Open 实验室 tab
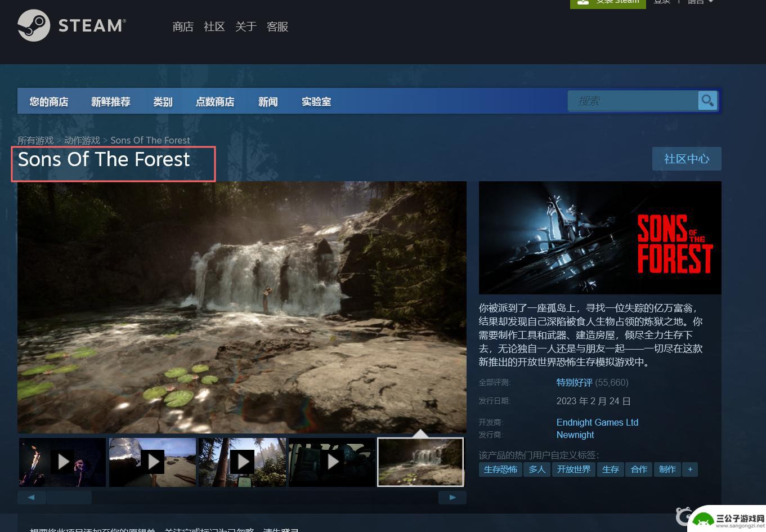Image resolution: width=766 pixels, height=532 pixels. [x=316, y=101]
